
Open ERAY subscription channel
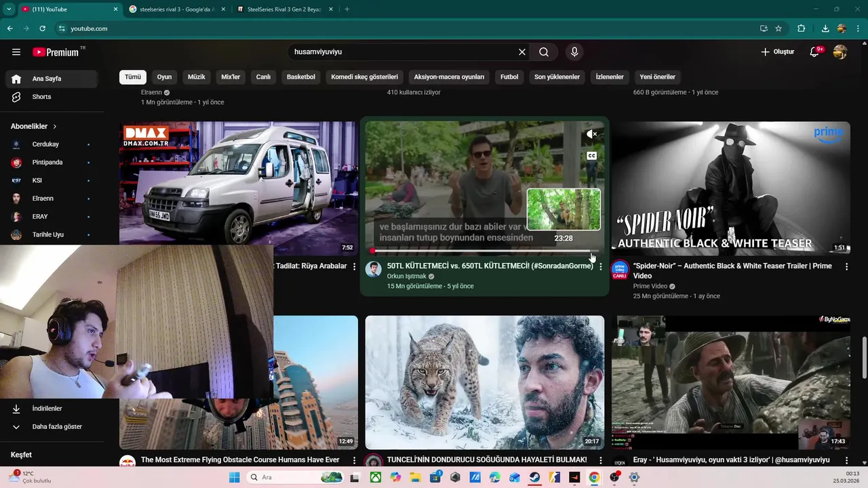pos(52,217)
